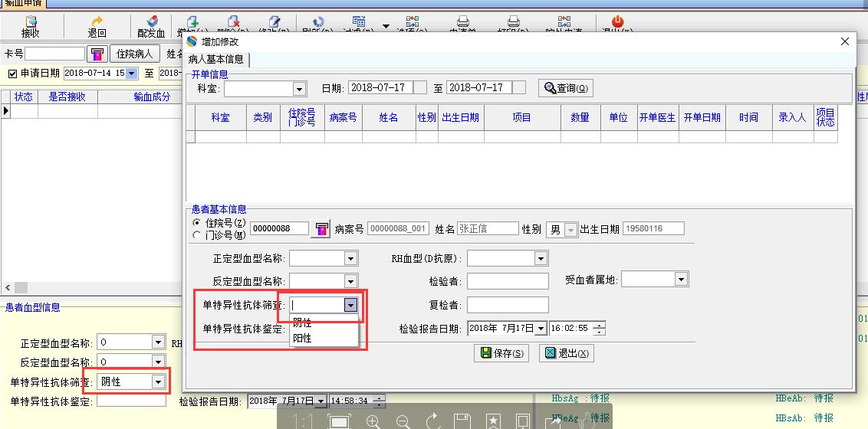Open dialog's 正定型血型名称 dropdown
Viewport: 868px width, 429px height.
click(350, 258)
